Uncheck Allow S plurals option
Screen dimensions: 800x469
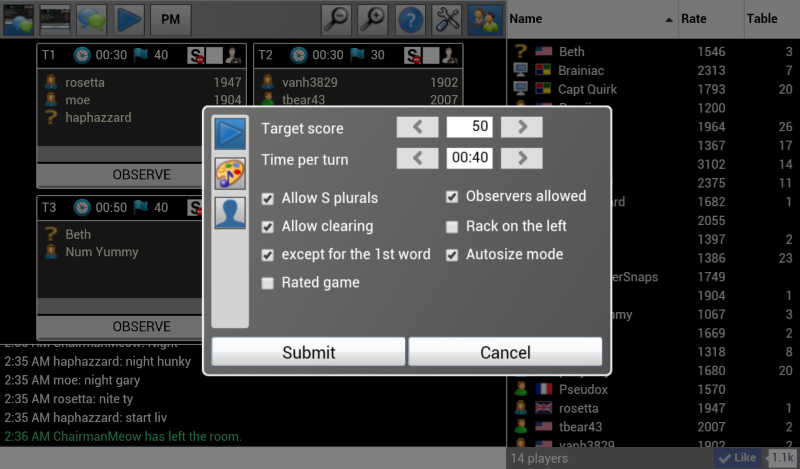[x=267, y=198]
